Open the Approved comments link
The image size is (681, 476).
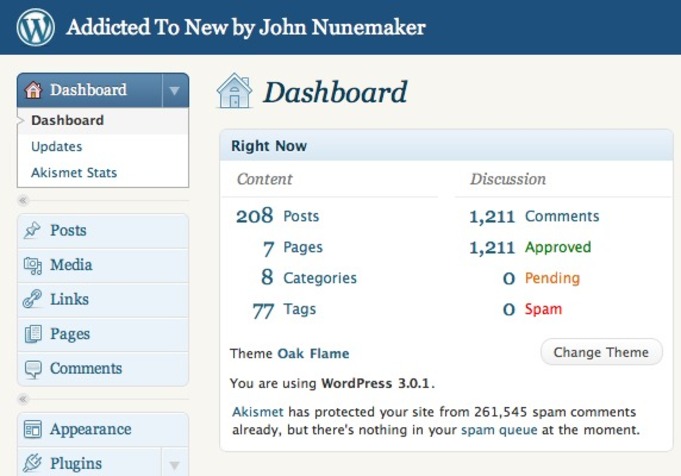coord(558,247)
